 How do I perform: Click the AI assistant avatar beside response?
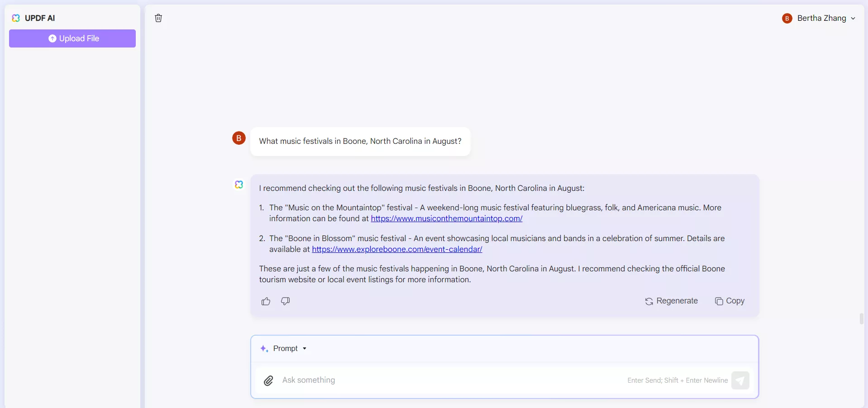pyautogui.click(x=239, y=185)
